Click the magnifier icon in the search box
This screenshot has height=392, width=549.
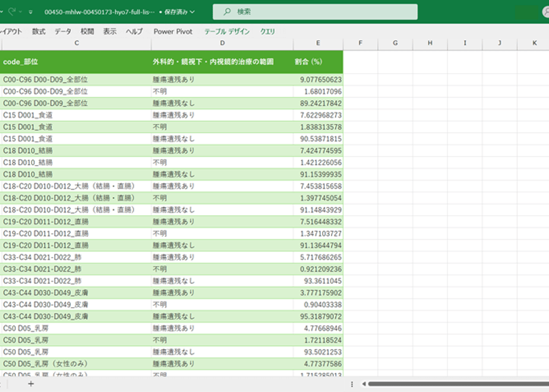pos(227,11)
